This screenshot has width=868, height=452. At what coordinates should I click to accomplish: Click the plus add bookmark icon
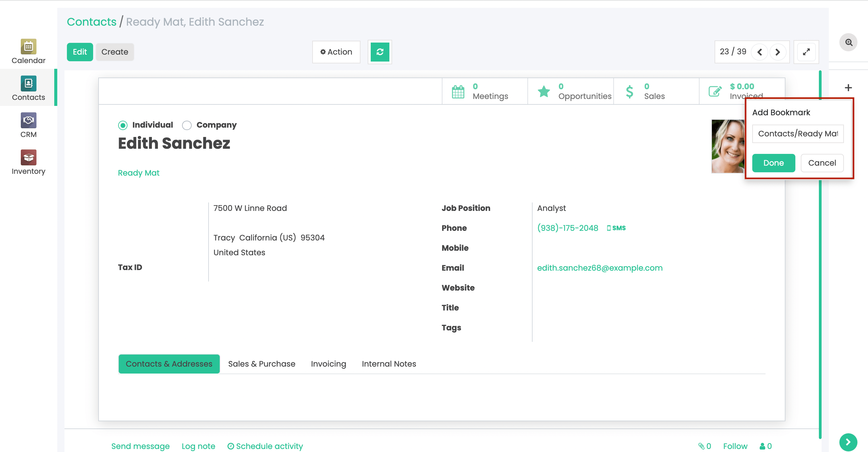(848, 88)
